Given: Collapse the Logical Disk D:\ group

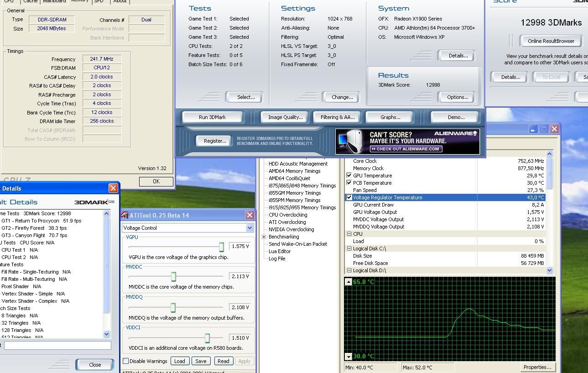Looking at the screenshot, I should pyautogui.click(x=349, y=270).
